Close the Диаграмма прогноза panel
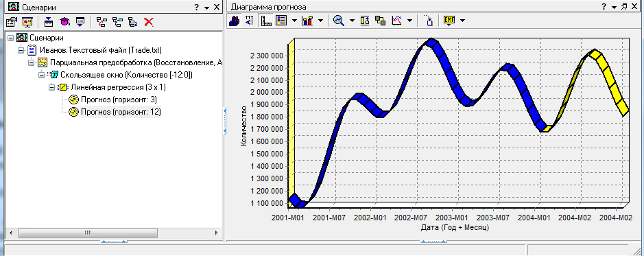This screenshot has height=256, width=644. coord(635,7)
